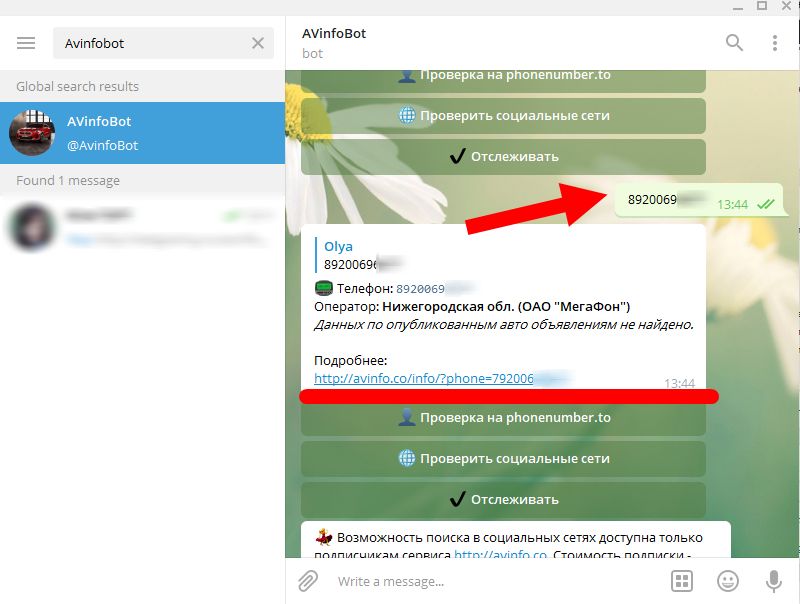The image size is (800, 604).
Task: Click Проверить социальные сети below the Подробнее link
Action: 504,459
